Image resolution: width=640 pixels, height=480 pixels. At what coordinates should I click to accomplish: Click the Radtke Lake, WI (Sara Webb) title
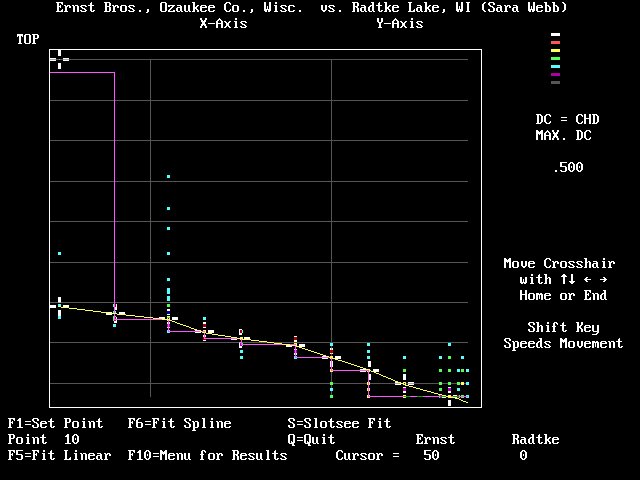coord(460,7)
